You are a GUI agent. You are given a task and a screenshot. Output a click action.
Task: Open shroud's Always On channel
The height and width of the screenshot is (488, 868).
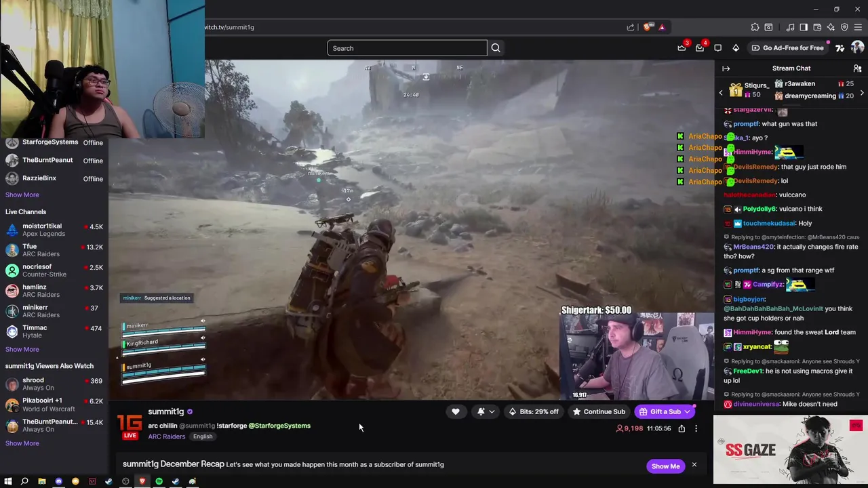pos(54,384)
